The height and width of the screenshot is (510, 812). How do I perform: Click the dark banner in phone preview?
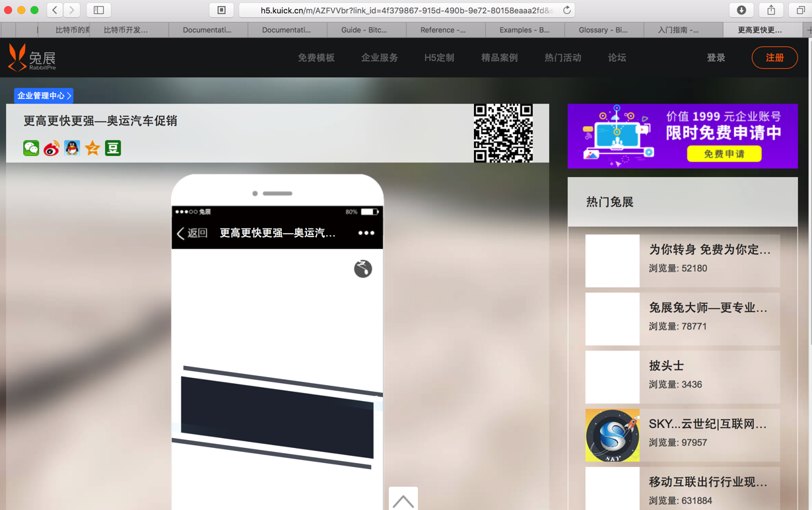pos(277,418)
